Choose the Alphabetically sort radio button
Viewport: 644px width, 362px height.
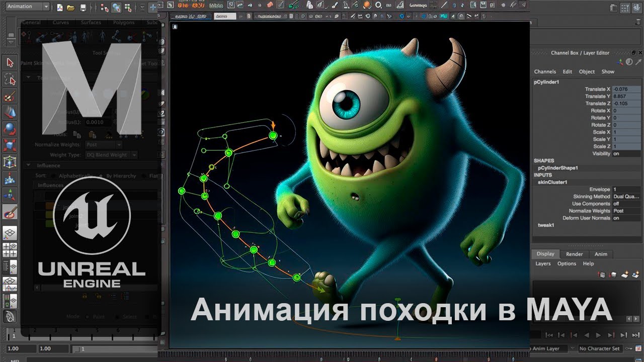point(54,176)
